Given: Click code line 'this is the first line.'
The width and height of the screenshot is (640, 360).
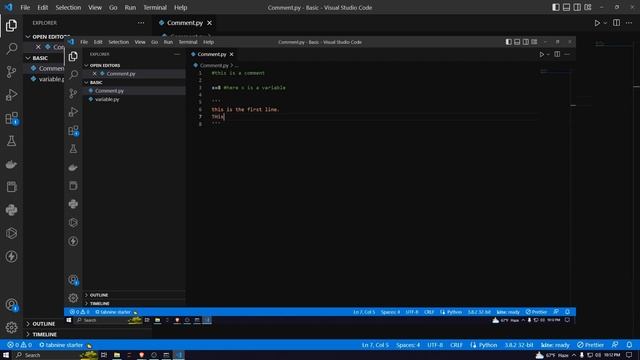Looking at the screenshot, I should tap(245, 109).
